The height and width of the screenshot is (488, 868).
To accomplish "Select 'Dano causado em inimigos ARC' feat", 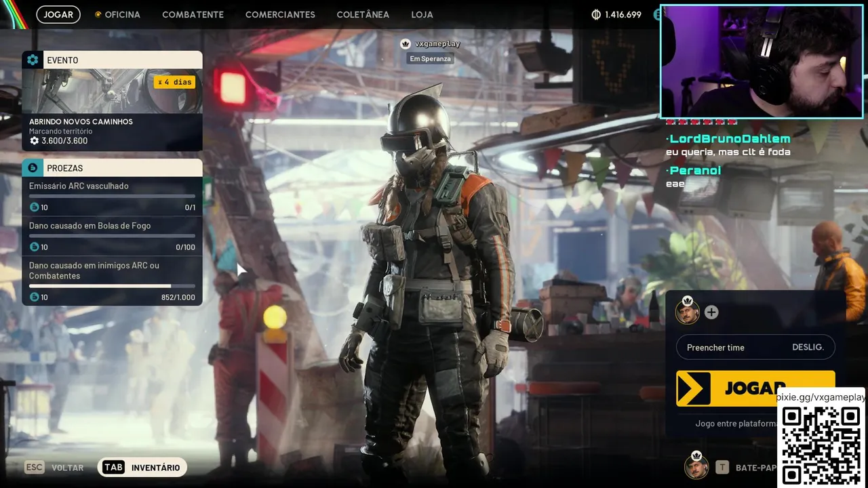I will pyautogui.click(x=94, y=270).
